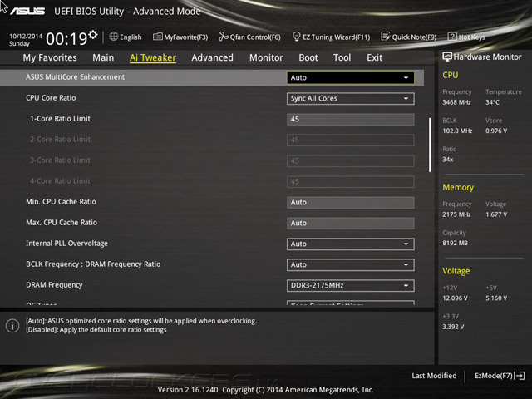Image resolution: width=532 pixels, height=399 pixels.
Task: Click the Hardware Monitor screen icon
Action: pyautogui.click(x=447, y=57)
